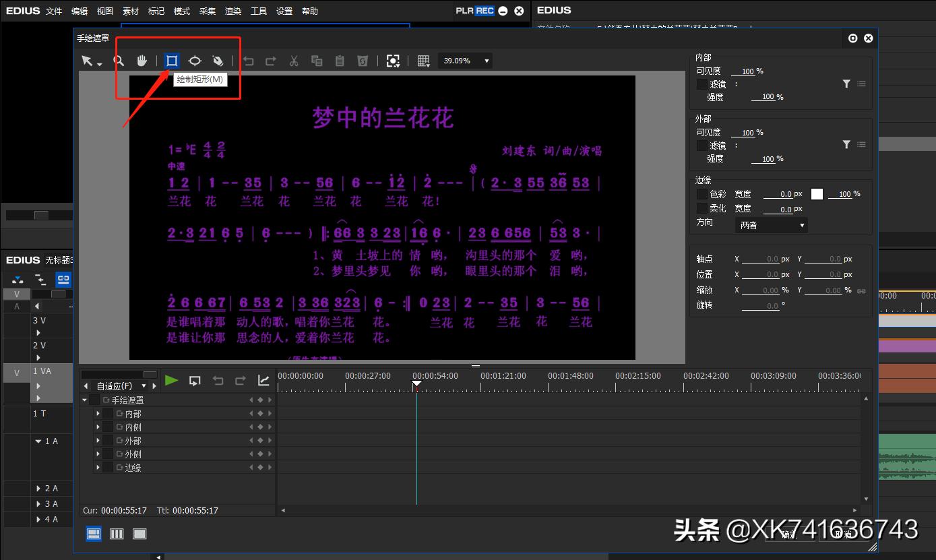936x560 pixels.
Task: Enable the 色彩 checkbox in 边缘 section
Action: point(701,193)
